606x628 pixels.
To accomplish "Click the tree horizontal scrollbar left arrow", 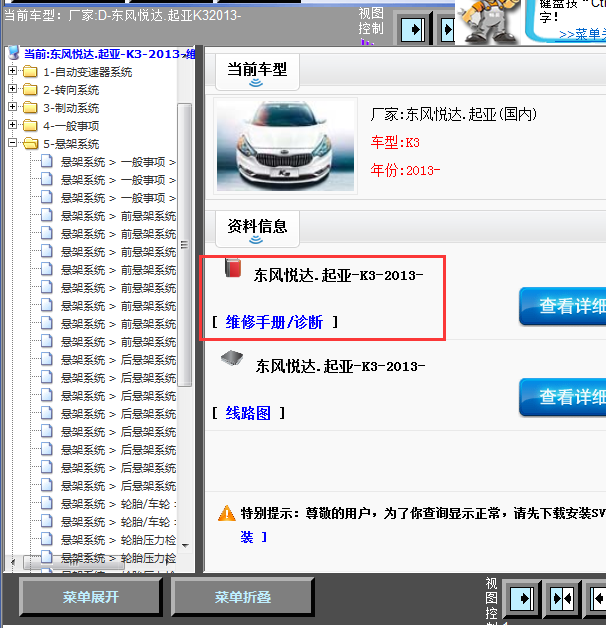I will click(13, 562).
